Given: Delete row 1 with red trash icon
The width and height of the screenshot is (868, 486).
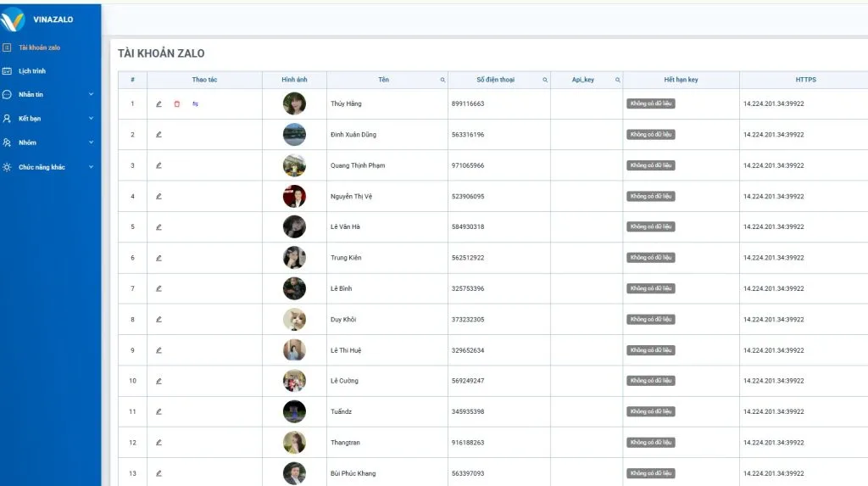Looking at the screenshot, I should click(x=177, y=104).
